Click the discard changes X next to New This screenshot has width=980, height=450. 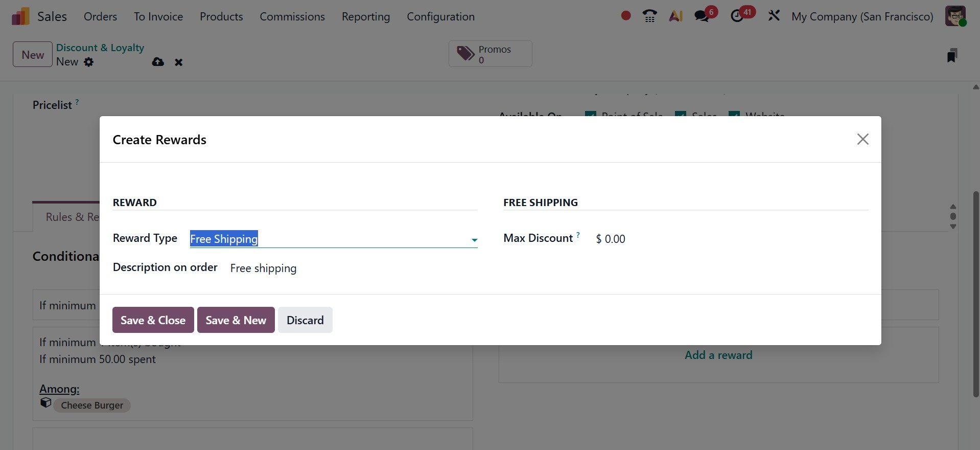(178, 62)
